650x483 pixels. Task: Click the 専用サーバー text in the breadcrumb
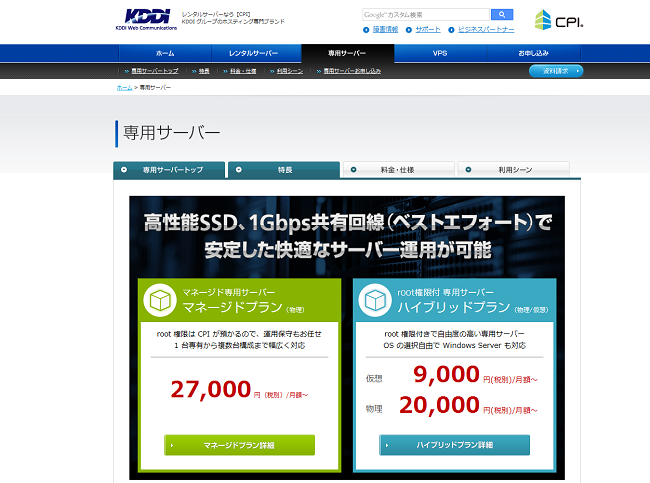click(x=155, y=87)
